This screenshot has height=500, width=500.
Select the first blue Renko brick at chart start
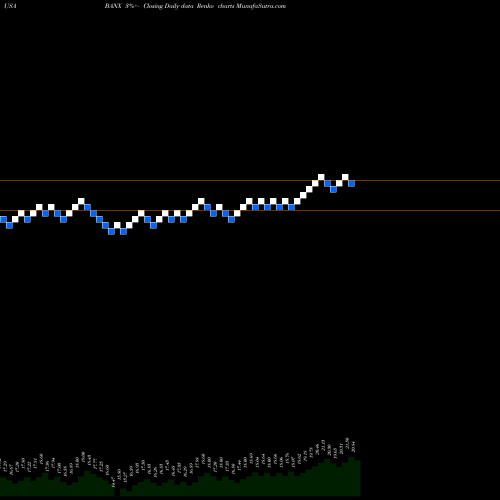[x=3, y=219]
